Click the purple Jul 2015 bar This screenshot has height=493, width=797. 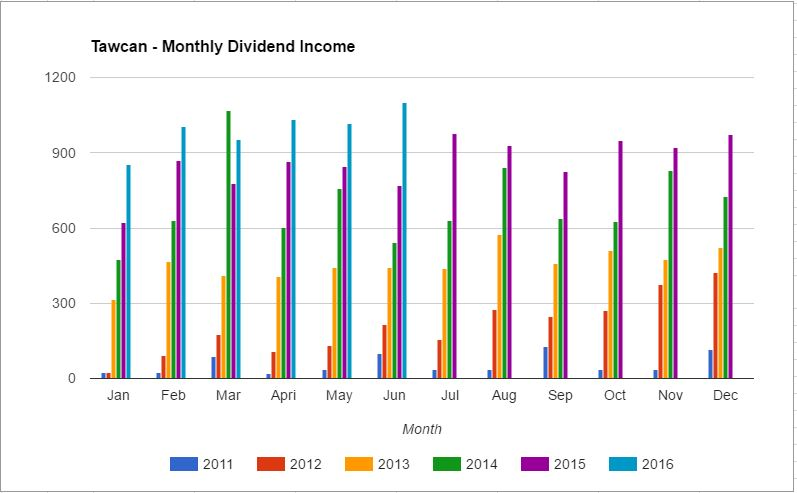click(x=454, y=256)
